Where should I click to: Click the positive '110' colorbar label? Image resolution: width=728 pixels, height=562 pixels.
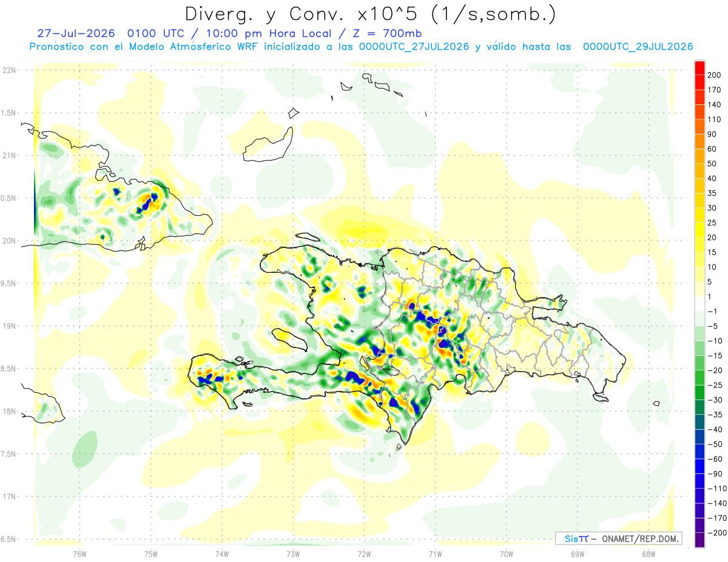[x=714, y=119]
